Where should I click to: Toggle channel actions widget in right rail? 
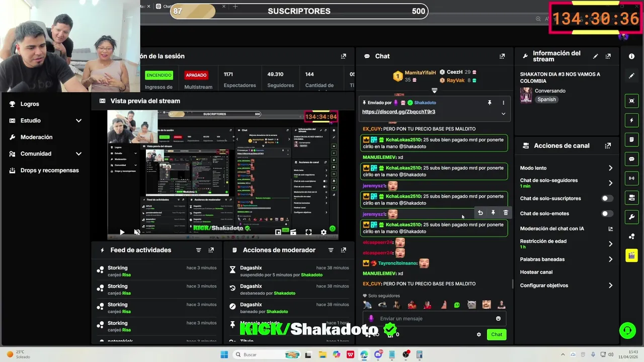(631, 198)
